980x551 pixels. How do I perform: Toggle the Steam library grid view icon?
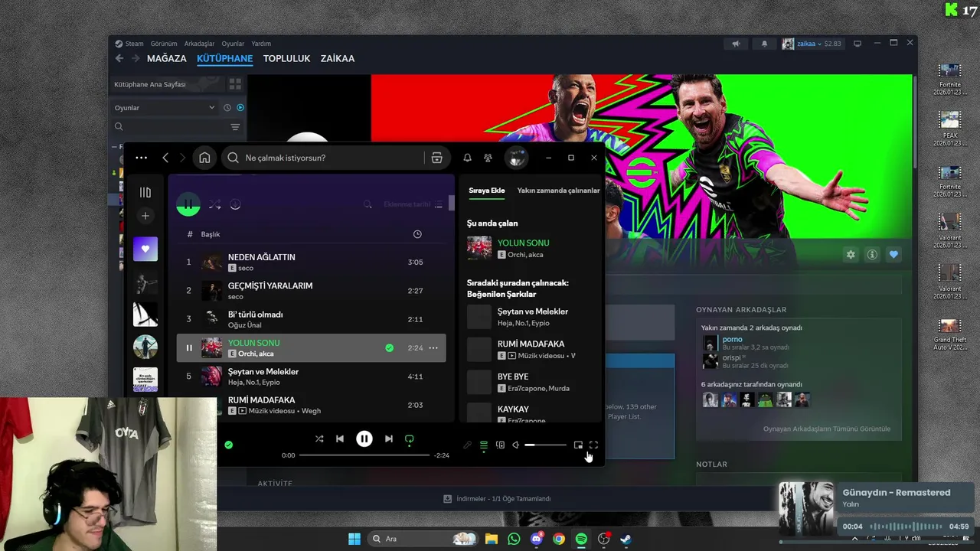[x=235, y=84]
